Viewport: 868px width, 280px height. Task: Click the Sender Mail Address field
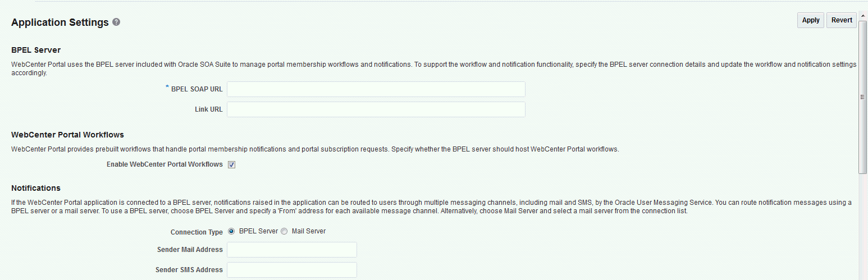(291, 250)
